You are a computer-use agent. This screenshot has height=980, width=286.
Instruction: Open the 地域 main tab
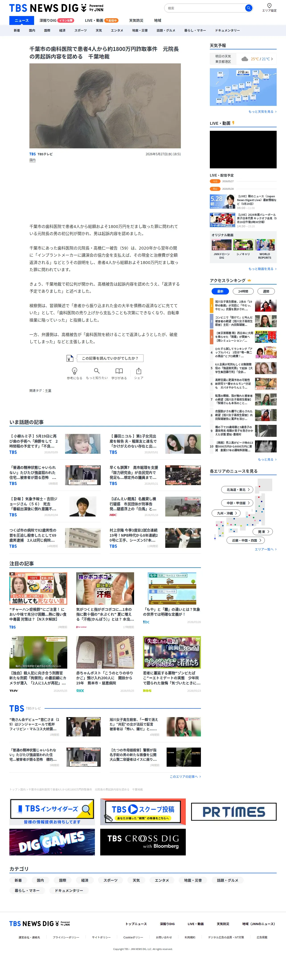(158, 20)
